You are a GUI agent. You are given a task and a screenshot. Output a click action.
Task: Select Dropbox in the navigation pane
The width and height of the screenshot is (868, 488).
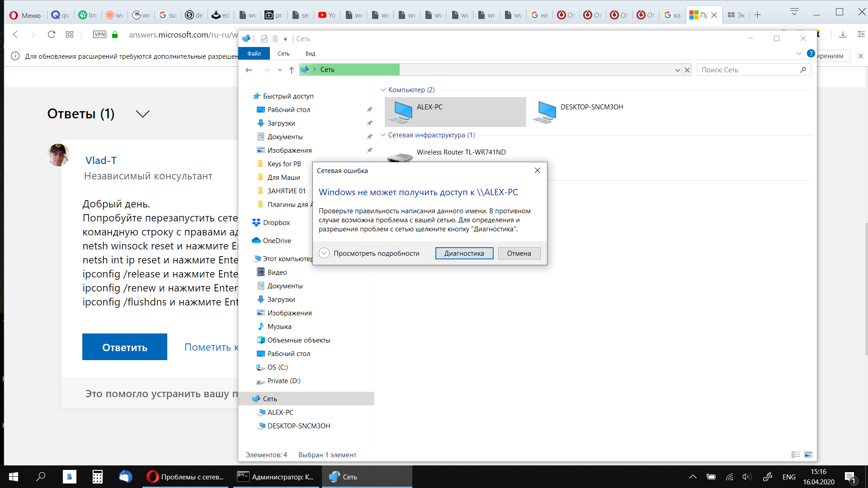[276, 223]
